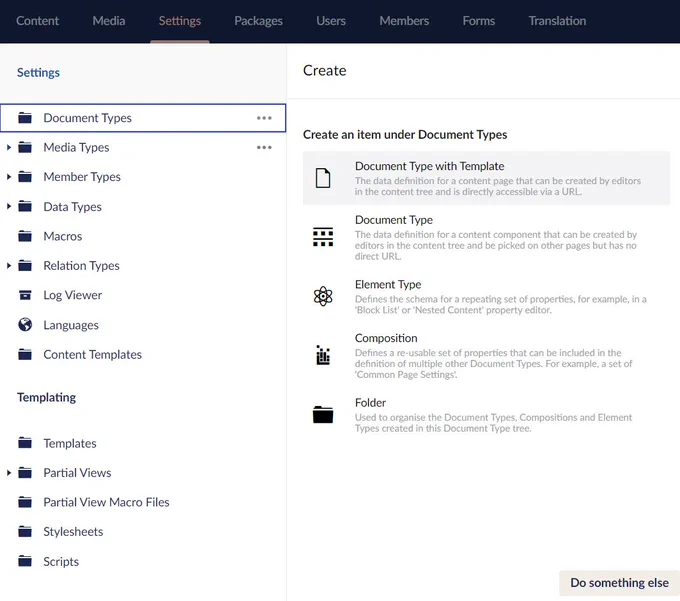The width and height of the screenshot is (680, 601).
Task: Click the black Folder icon in Create panel
Action: tap(323, 414)
